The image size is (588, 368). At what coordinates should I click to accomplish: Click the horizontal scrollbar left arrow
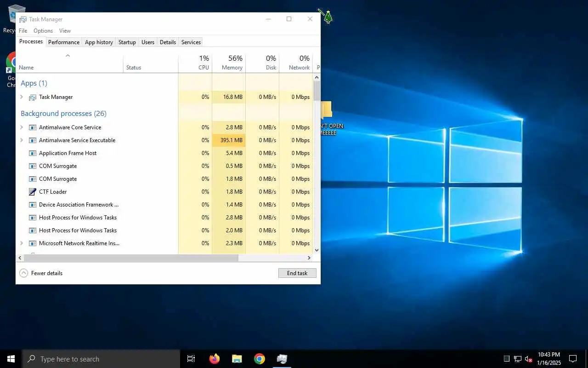(x=20, y=258)
